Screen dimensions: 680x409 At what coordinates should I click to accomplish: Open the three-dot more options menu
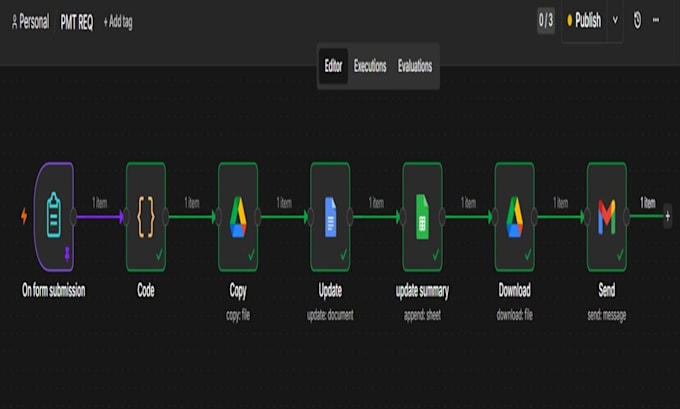pos(656,20)
